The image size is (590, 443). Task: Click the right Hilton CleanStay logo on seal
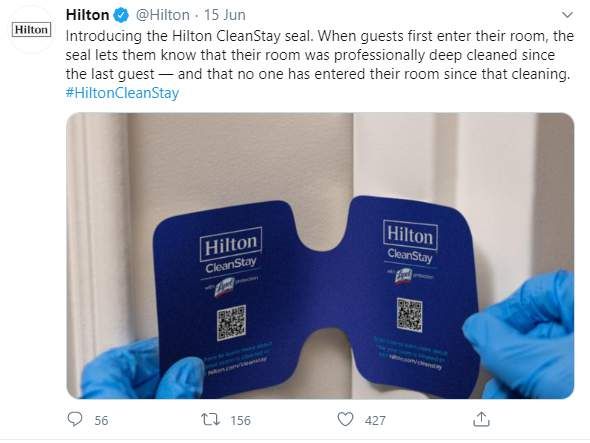pos(410,242)
